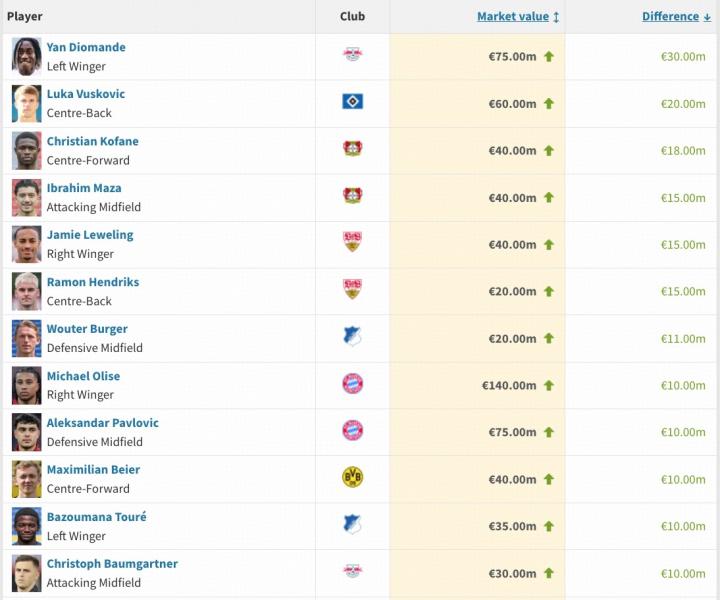Select Christoph Baumgartner name link
The height and width of the screenshot is (600, 720).
112,564
